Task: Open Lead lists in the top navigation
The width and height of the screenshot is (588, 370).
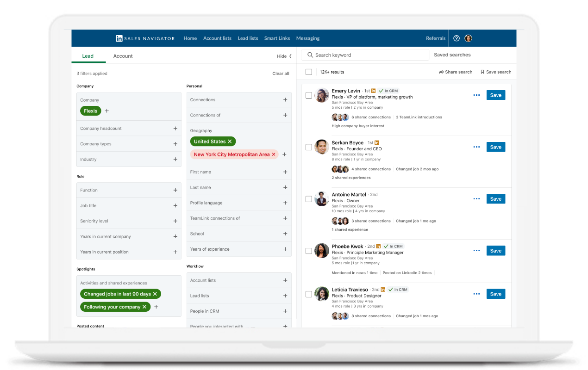Action: 248,38
